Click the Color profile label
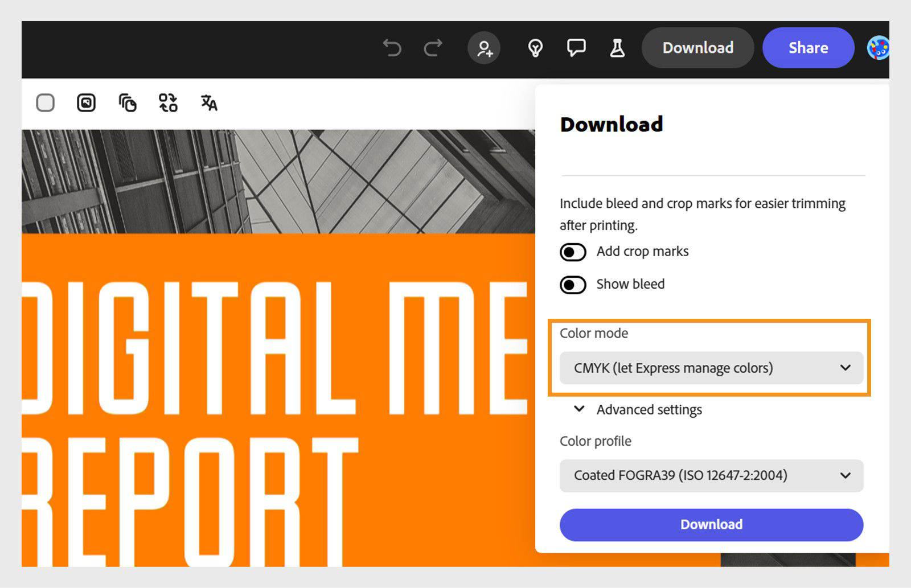Image resolution: width=911 pixels, height=588 pixels. (596, 441)
